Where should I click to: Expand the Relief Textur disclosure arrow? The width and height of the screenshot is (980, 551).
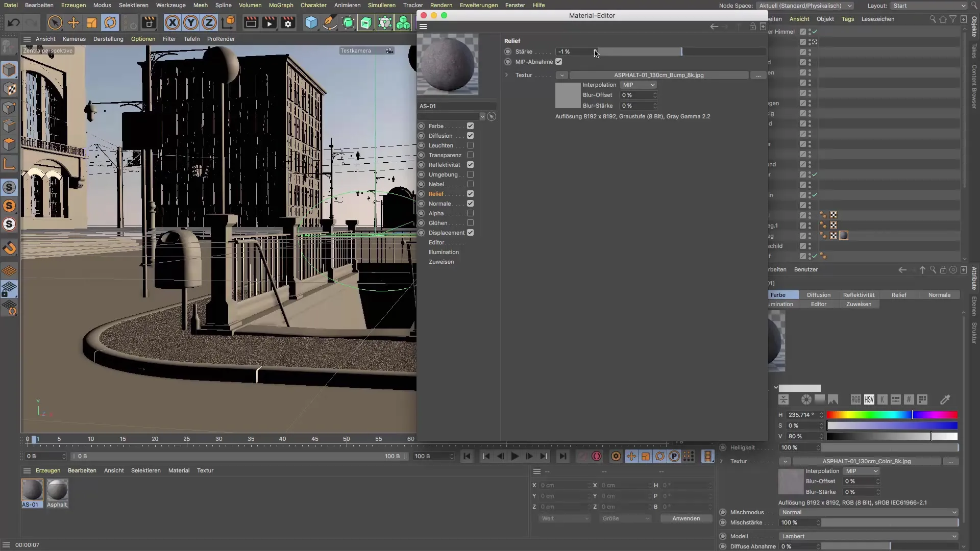pos(506,75)
